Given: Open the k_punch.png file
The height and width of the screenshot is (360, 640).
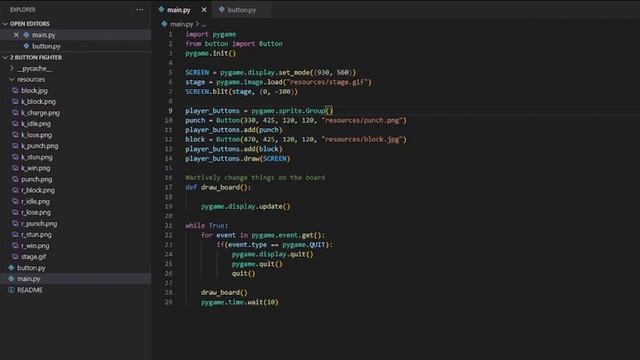Looking at the screenshot, I should [40, 146].
